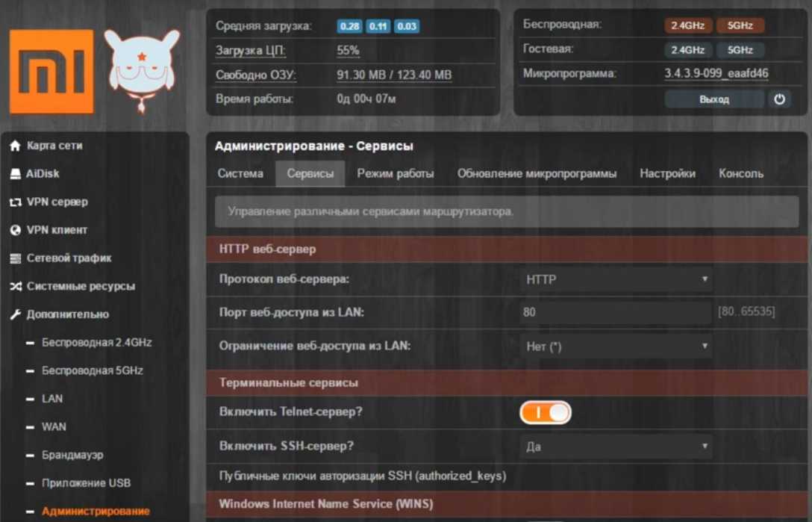
Task: Click the VPN сервер arrows icon
Action: (x=15, y=202)
